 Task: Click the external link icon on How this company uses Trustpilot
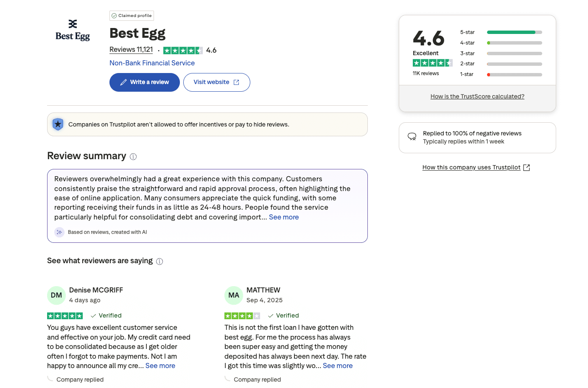click(526, 167)
